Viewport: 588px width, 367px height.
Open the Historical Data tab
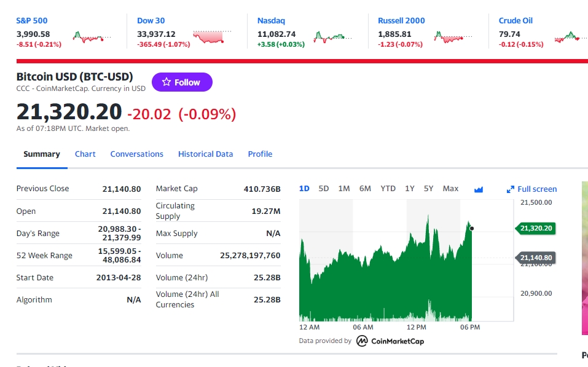click(205, 154)
